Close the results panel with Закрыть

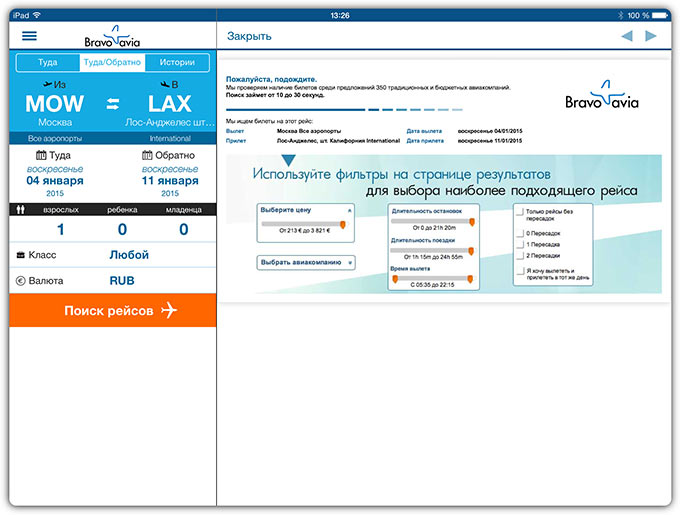[x=249, y=36]
